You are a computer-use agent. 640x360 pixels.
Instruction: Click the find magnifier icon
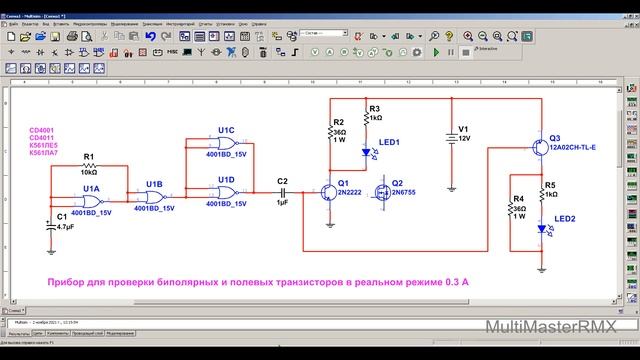click(x=434, y=37)
